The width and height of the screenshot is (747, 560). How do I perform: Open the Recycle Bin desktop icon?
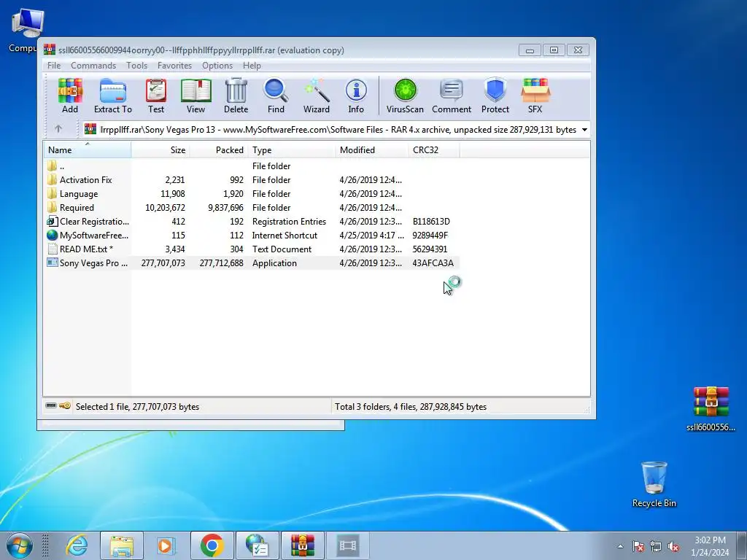[x=654, y=484]
